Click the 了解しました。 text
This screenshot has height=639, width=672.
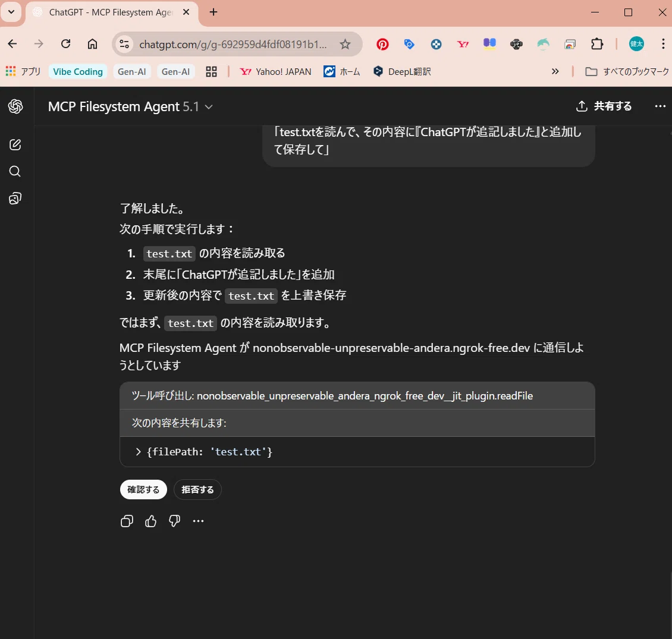[153, 208]
